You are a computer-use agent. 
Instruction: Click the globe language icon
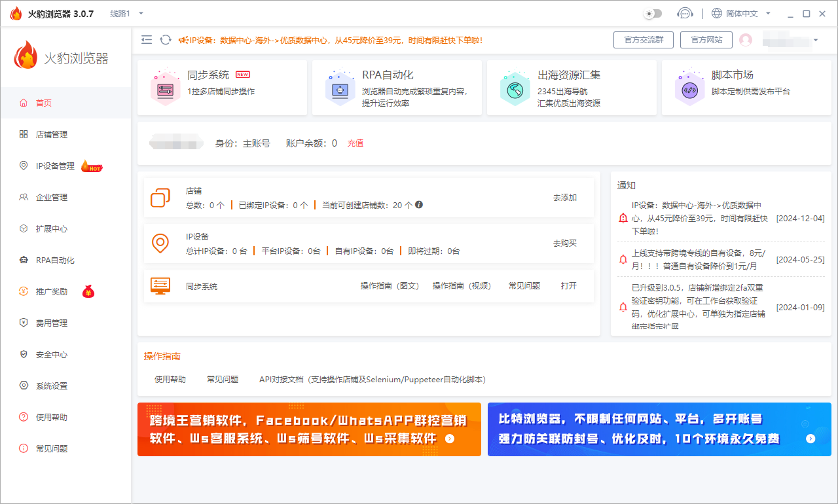717,13
